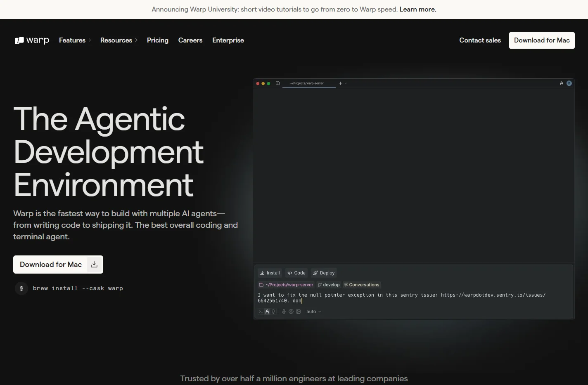
Task: Click the hero Download for Mac button
Action: (58, 265)
